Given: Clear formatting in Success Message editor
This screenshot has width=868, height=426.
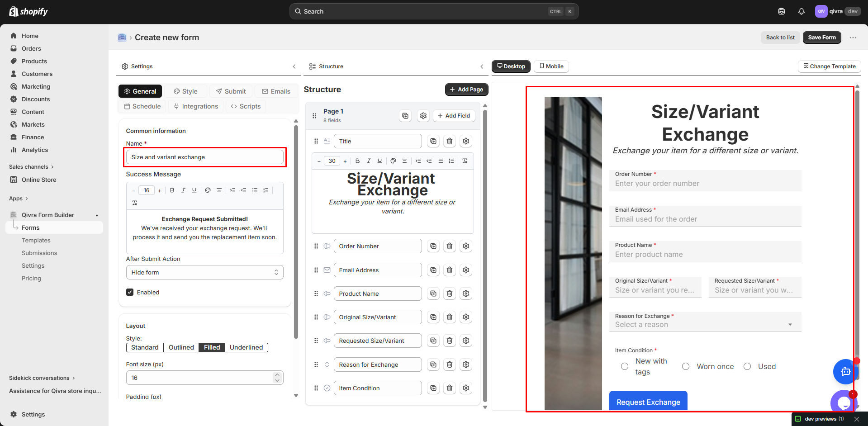Looking at the screenshot, I should pos(134,203).
